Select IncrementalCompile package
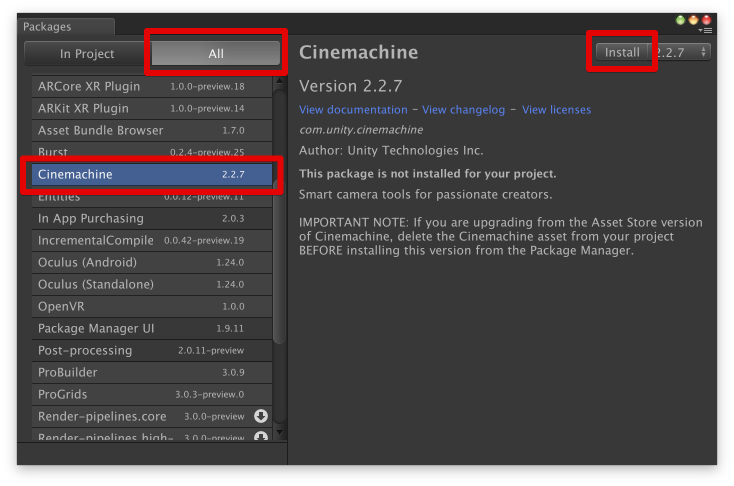The image size is (734, 486). pyautogui.click(x=152, y=240)
